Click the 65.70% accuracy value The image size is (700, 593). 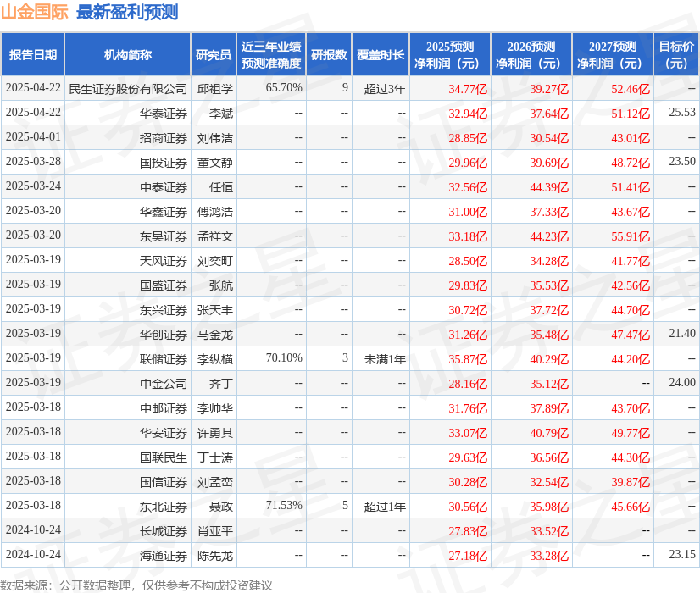(x=284, y=88)
